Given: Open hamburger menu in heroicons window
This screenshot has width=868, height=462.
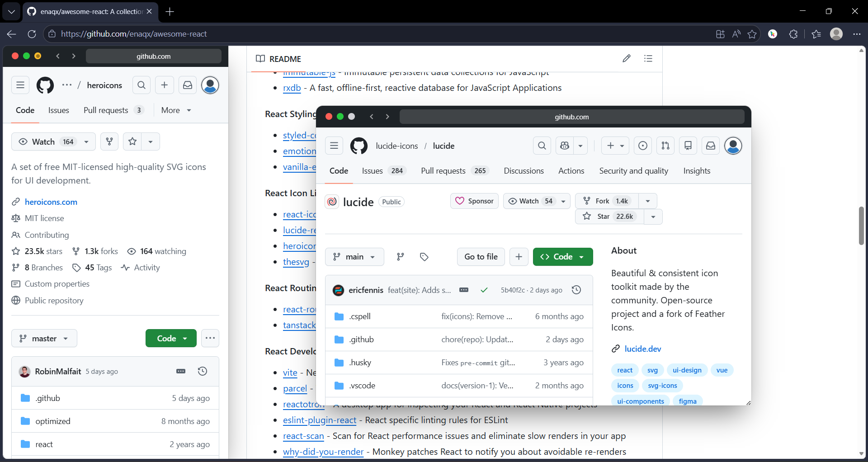Looking at the screenshot, I should 20,85.
